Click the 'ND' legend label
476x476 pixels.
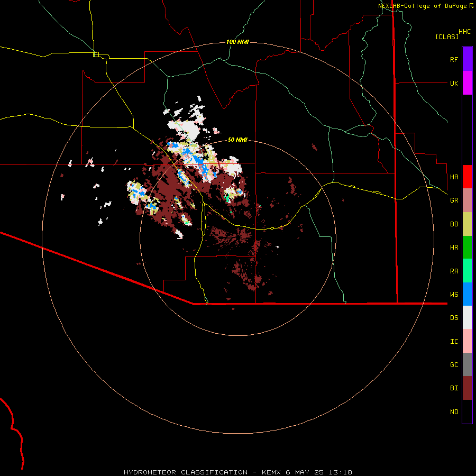[x=454, y=412]
